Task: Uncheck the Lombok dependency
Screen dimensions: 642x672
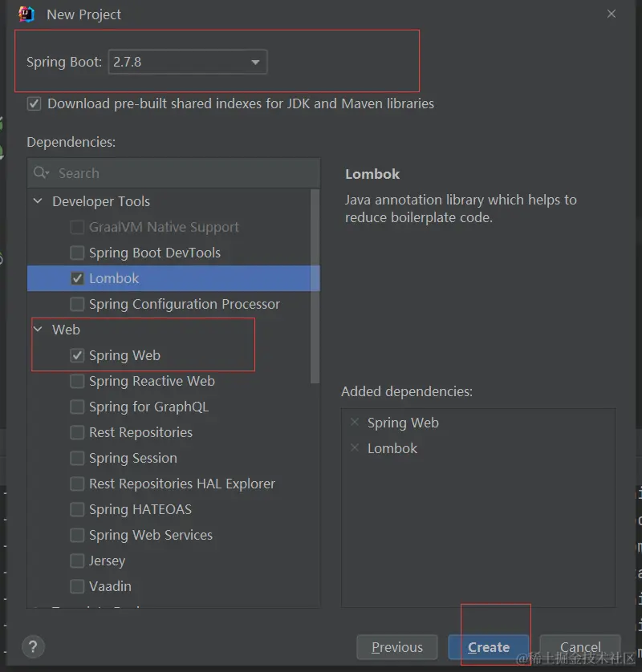Action: pos(77,278)
